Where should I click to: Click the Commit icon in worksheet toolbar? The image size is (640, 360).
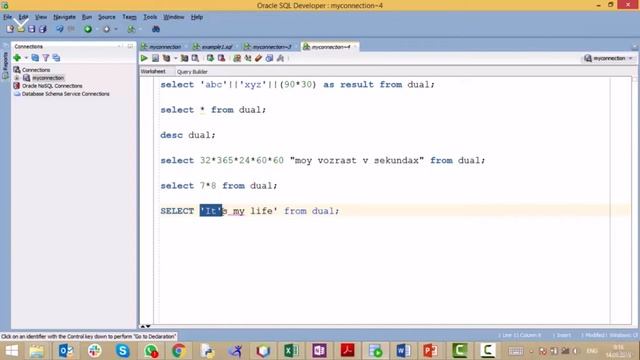pyautogui.click(x=210, y=58)
